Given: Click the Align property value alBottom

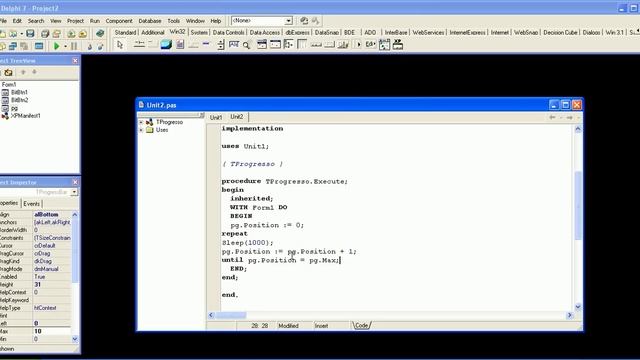Looking at the screenshot, I should [x=51, y=214].
